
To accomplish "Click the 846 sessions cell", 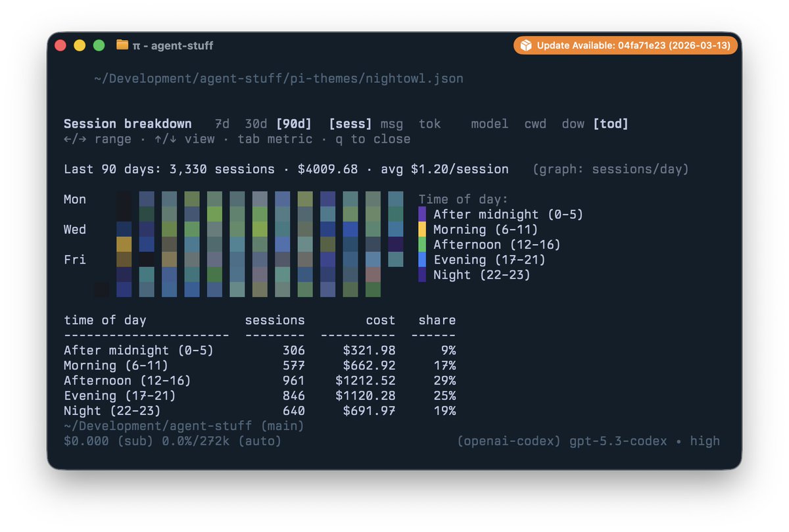I will 294,396.
